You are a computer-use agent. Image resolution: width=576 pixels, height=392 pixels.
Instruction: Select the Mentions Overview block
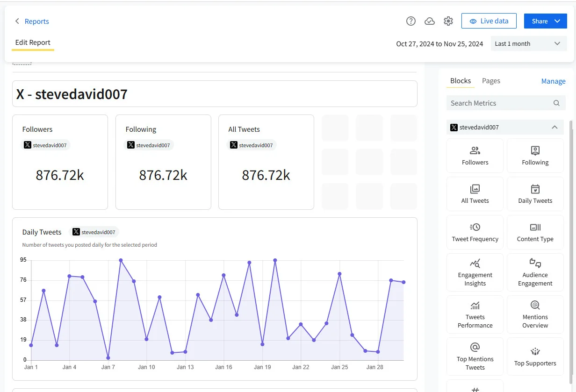[535, 314]
